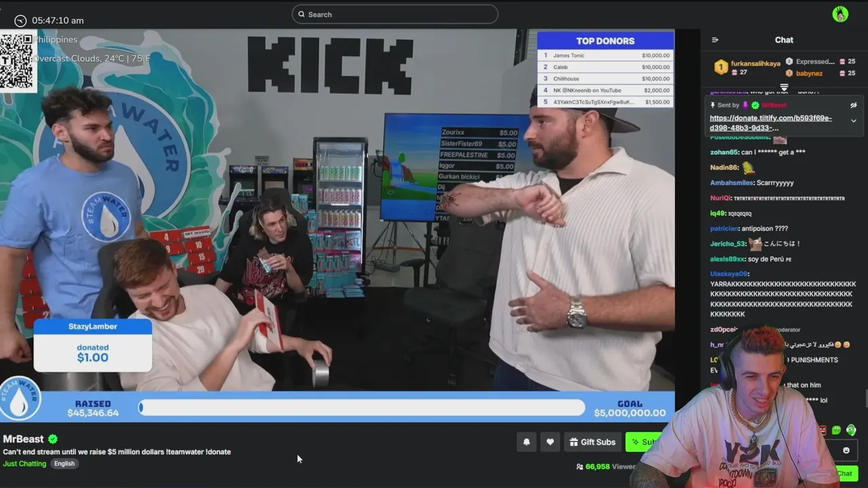Click the Chat panel header title

click(784, 40)
